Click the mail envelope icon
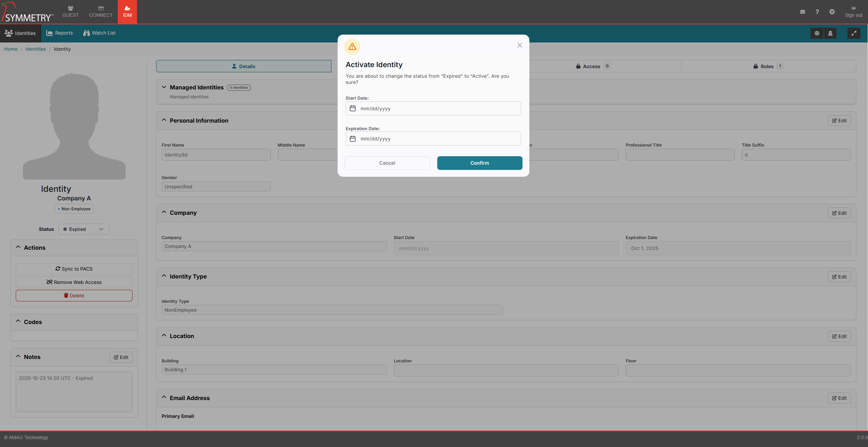 pyautogui.click(x=802, y=12)
